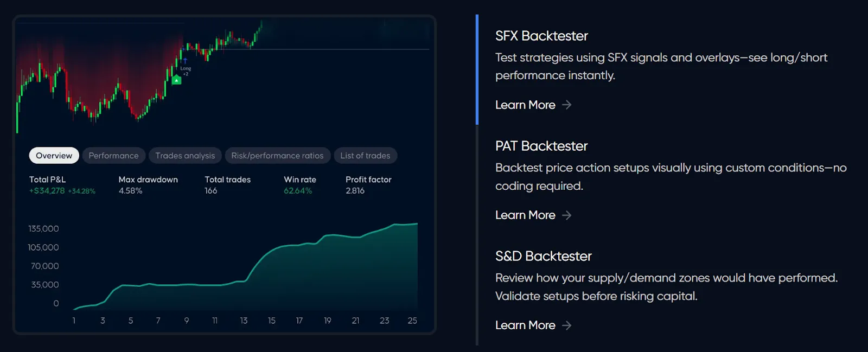Click the Win rate label

(300, 180)
